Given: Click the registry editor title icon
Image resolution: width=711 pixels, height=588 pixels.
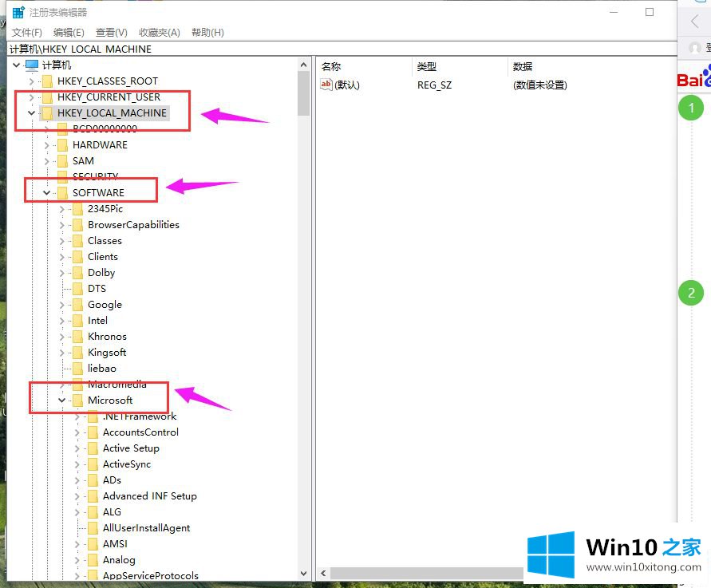Looking at the screenshot, I should tap(18, 12).
